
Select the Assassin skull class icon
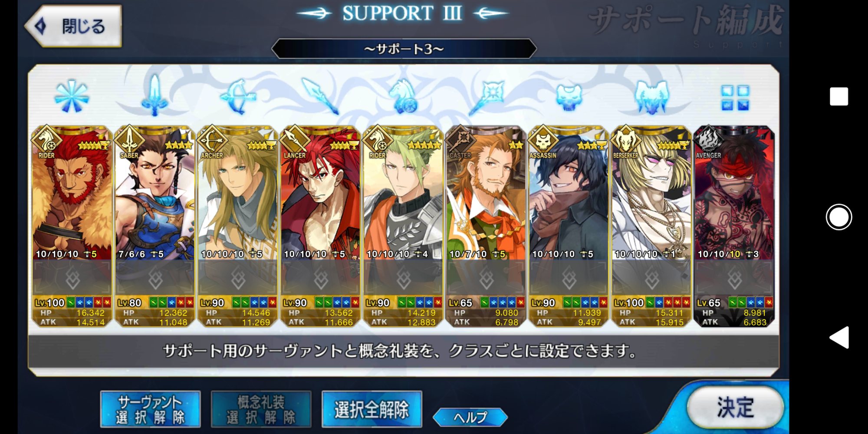(x=569, y=96)
